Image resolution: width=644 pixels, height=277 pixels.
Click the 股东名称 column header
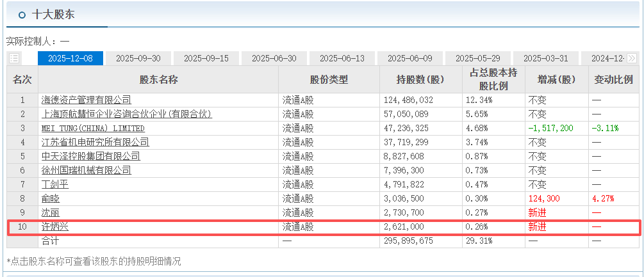tap(158, 79)
